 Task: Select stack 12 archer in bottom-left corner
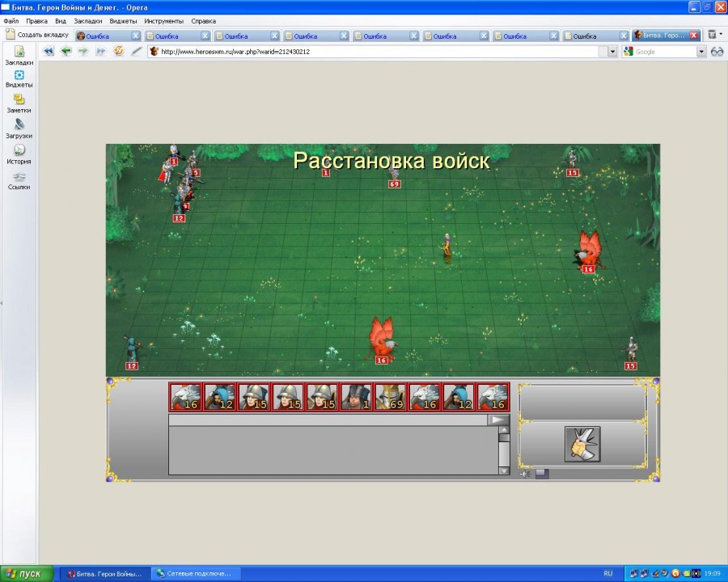pos(132,354)
